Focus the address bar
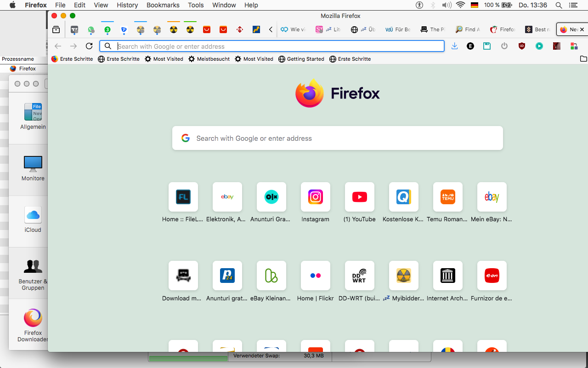This screenshot has height=368, width=588. [x=272, y=46]
